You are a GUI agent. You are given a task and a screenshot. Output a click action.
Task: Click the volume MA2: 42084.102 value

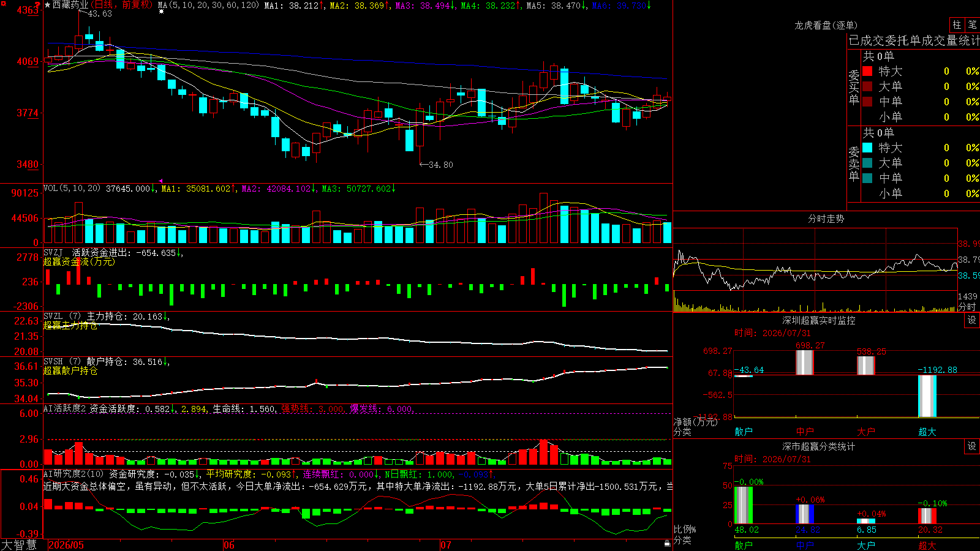(x=279, y=189)
